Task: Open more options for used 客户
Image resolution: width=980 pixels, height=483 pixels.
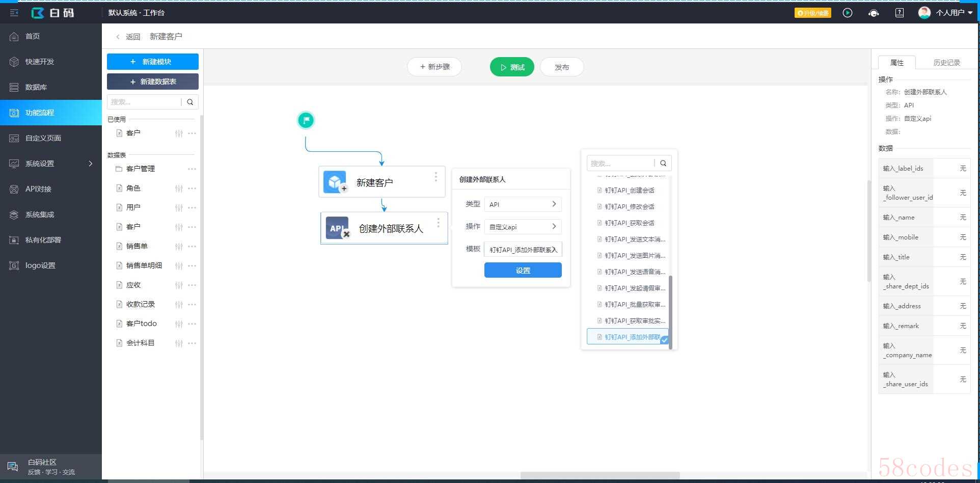Action: click(192, 133)
